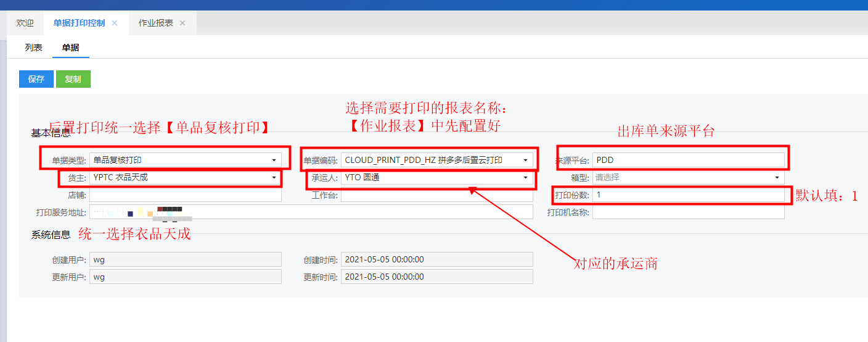Expand the 货主 dropdown
Viewport: 868px width, 342px height.
pos(274,178)
